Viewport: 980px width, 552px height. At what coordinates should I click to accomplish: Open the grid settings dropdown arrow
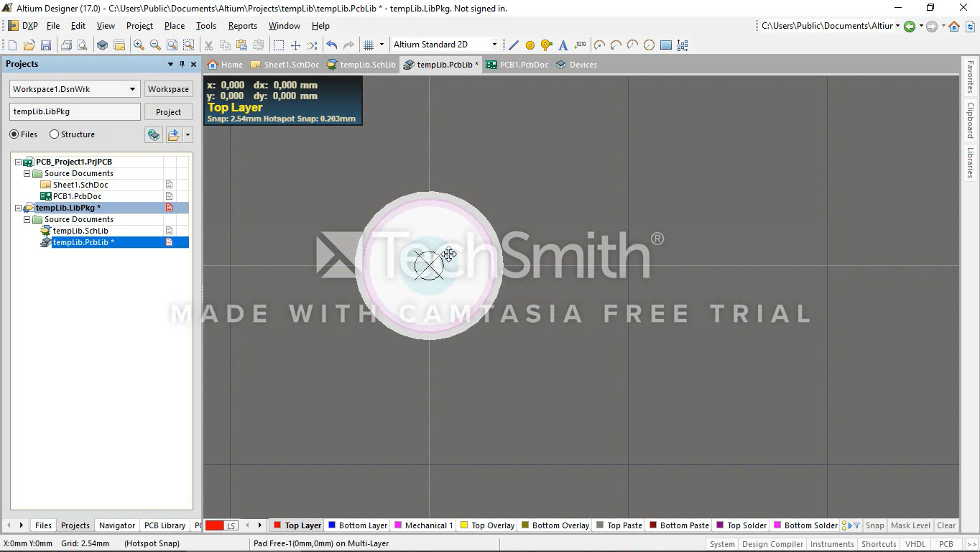pyautogui.click(x=382, y=45)
